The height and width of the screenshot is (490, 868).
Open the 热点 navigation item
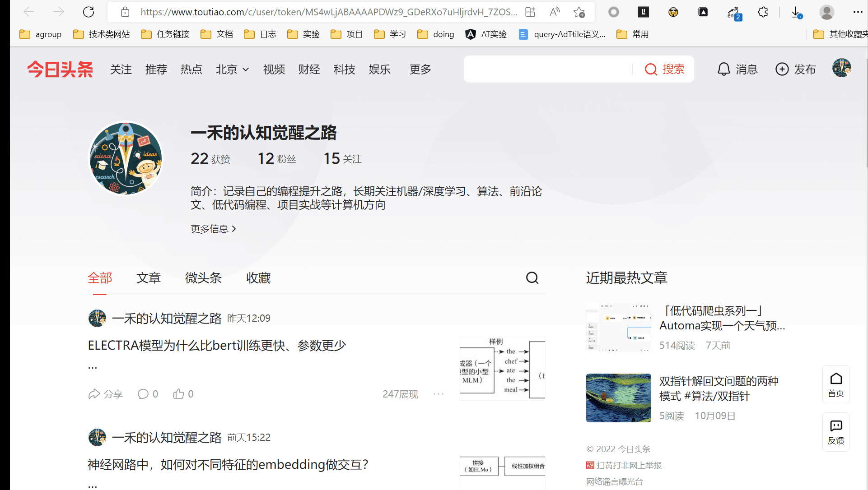[x=191, y=69]
